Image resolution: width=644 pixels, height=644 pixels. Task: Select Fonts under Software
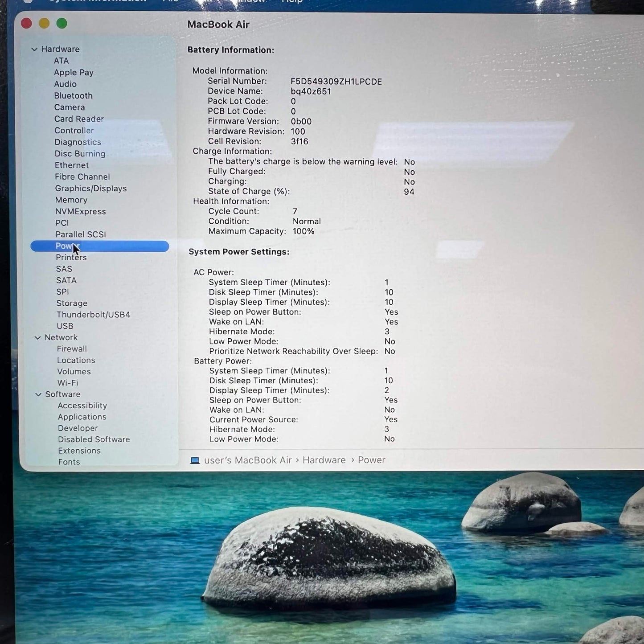point(69,462)
